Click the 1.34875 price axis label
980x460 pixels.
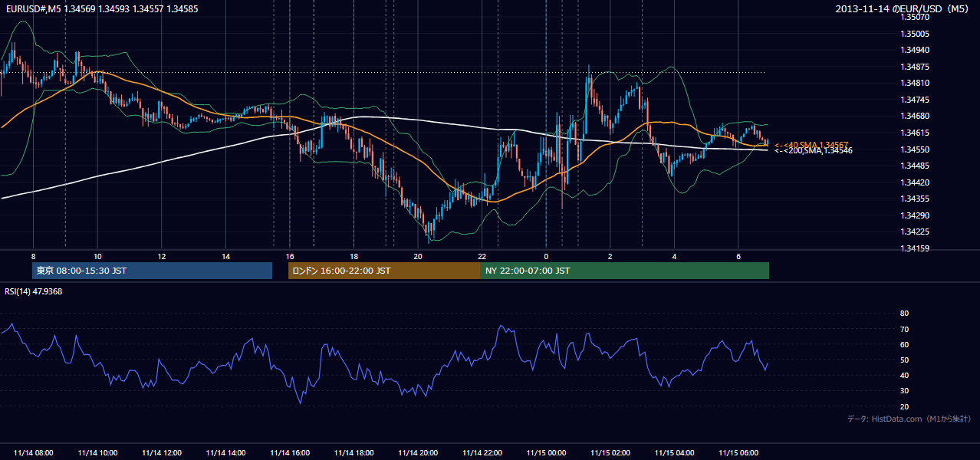(914, 67)
